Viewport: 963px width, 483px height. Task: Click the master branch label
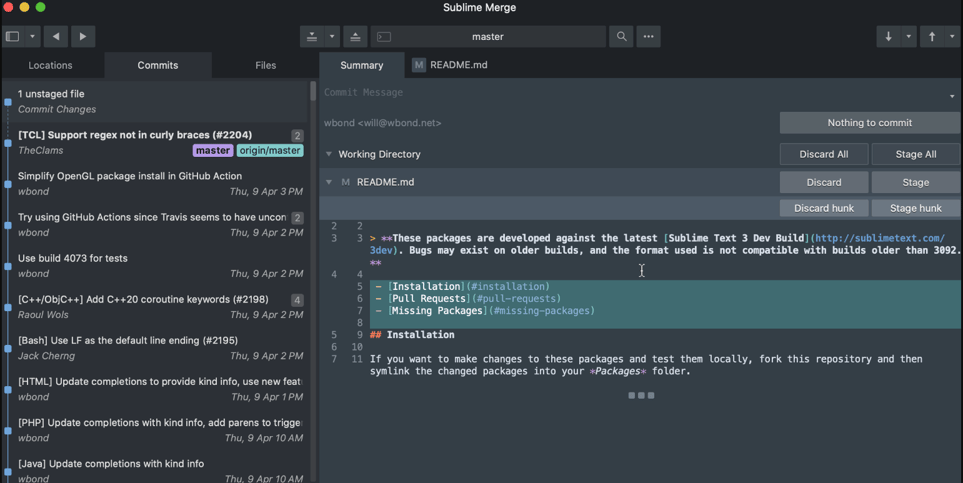(x=212, y=151)
